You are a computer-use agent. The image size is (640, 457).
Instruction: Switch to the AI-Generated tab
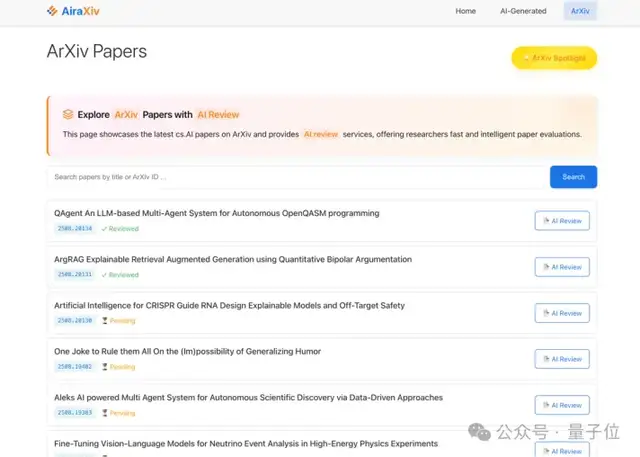tap(523, 11)
